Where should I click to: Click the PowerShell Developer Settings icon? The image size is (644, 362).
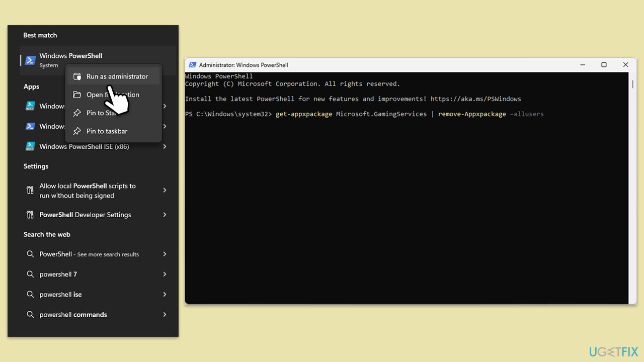point(30,215)
